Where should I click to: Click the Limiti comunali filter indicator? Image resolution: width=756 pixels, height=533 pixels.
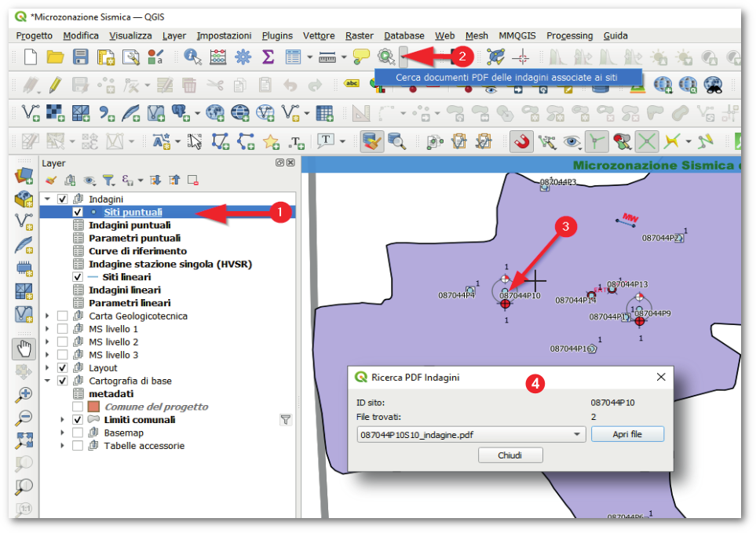286,420
